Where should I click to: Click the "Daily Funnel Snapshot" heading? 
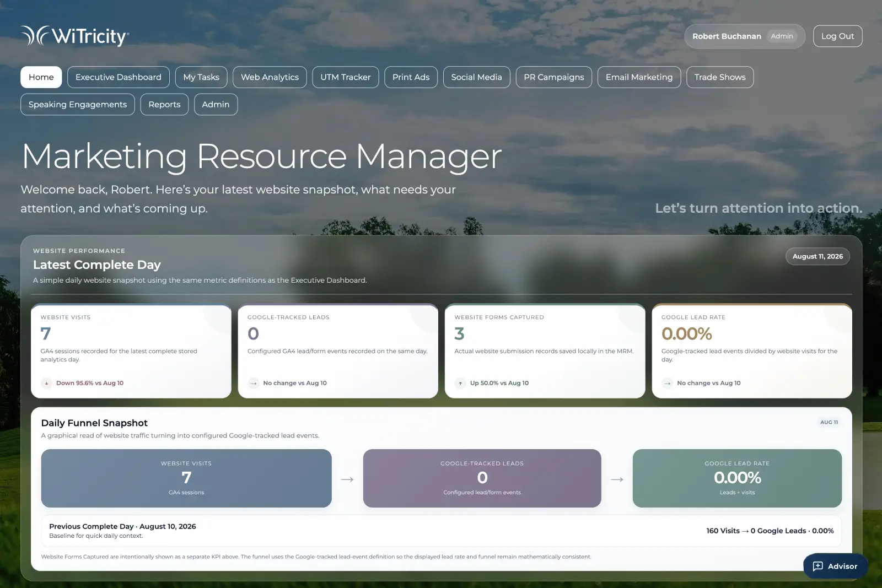click(94, 423)
